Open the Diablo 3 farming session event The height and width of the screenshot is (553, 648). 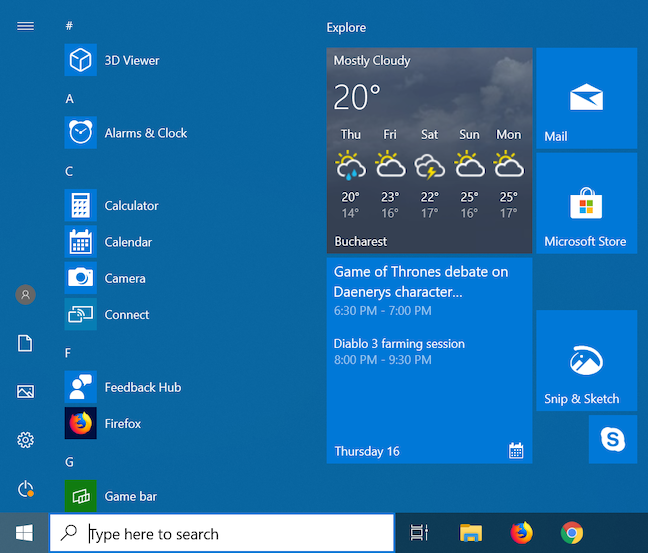pyautogui.click(x=399, y=351)
